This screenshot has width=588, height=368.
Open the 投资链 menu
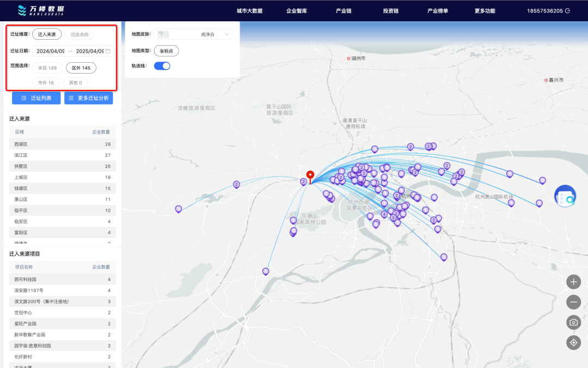pyautogui.click(x=390, y=11)
